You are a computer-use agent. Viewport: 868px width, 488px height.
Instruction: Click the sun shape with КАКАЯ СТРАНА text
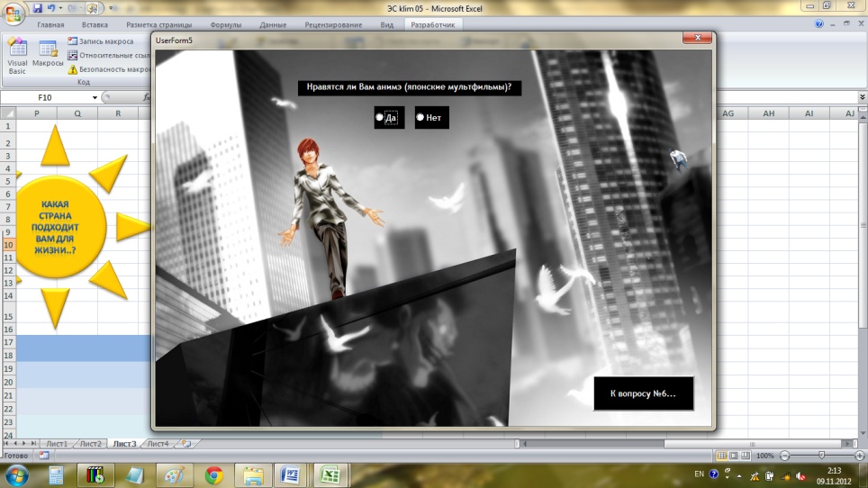pyautogui.click(x=57, y=227)
